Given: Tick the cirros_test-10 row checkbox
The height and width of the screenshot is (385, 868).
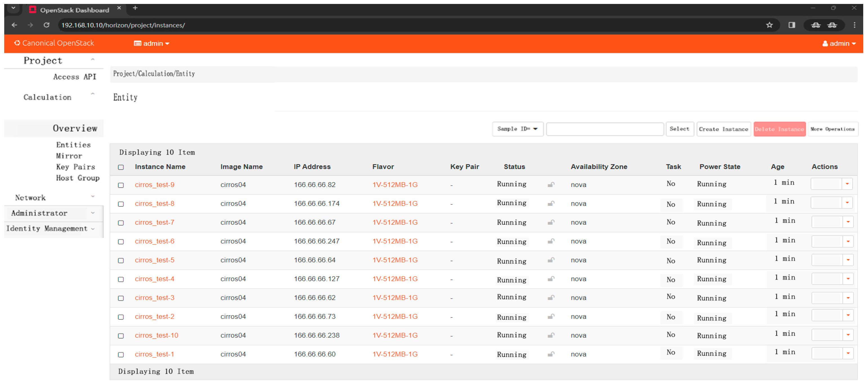Looking at the screenshot, I should 121,336.
